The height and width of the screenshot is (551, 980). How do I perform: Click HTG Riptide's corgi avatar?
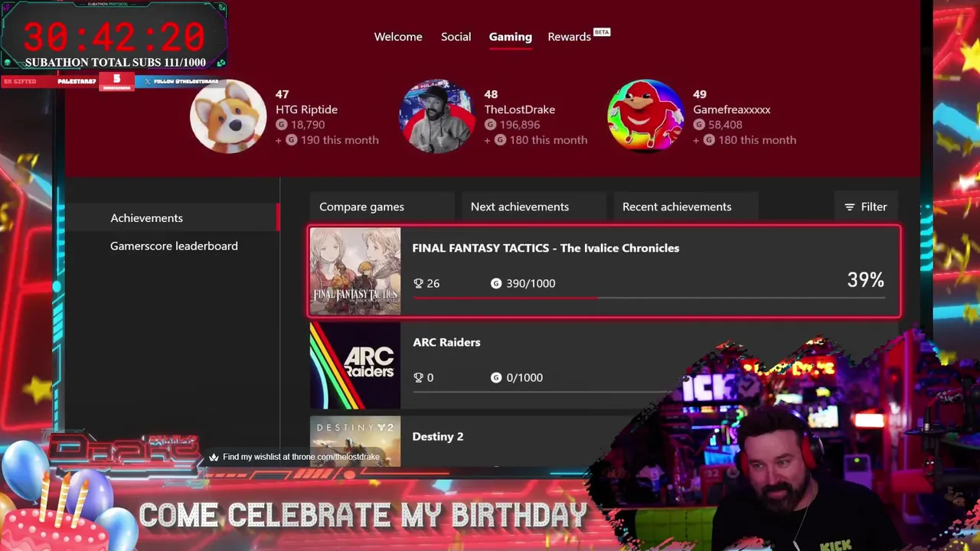click(x=228, y=116)
